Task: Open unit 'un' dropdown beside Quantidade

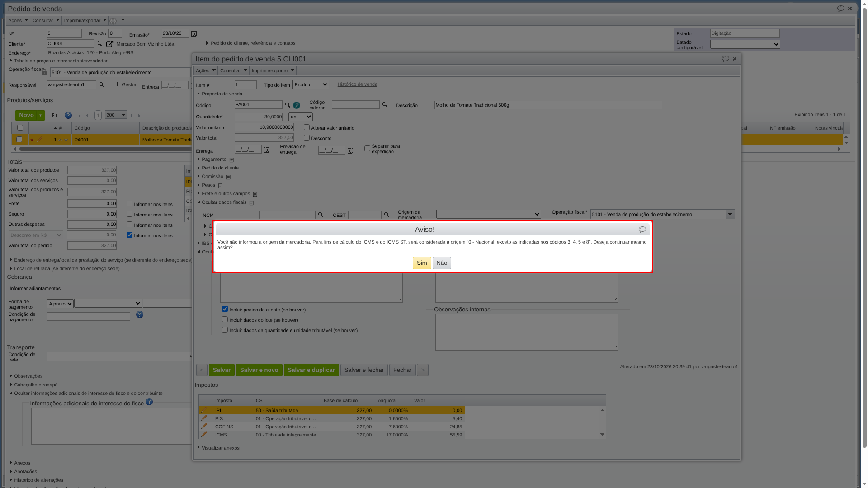Action: 300,117
